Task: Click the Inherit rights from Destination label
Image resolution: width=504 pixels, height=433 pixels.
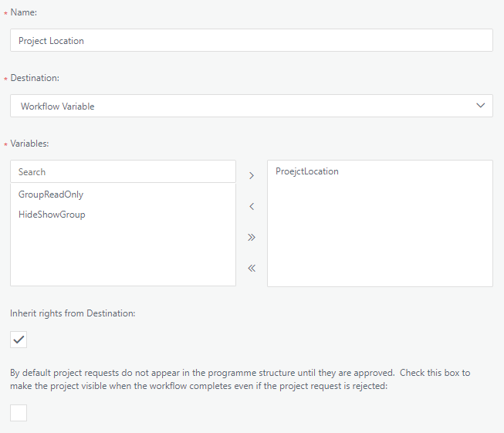Action: pyautogui.click(x=73, y=313)
